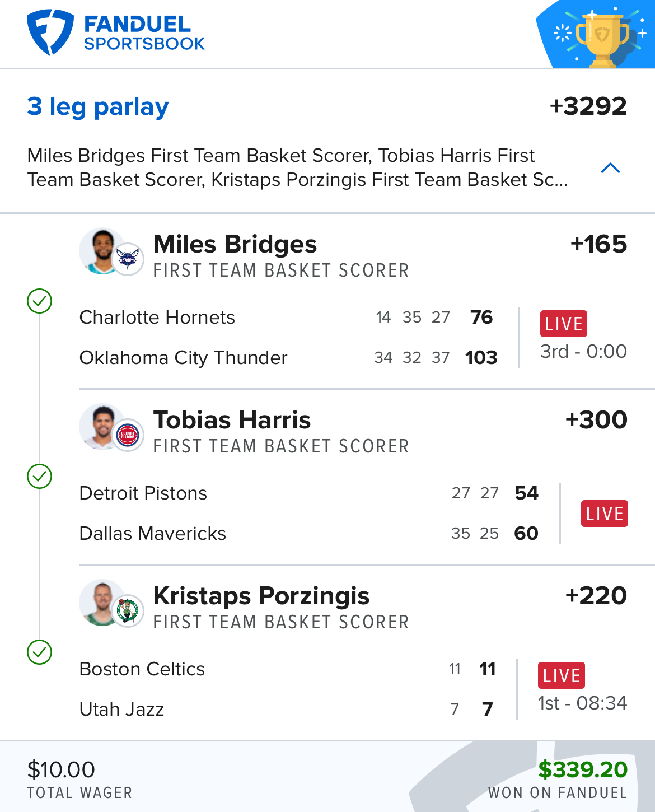Select the Miles Bridges player name

click(235, 244)
